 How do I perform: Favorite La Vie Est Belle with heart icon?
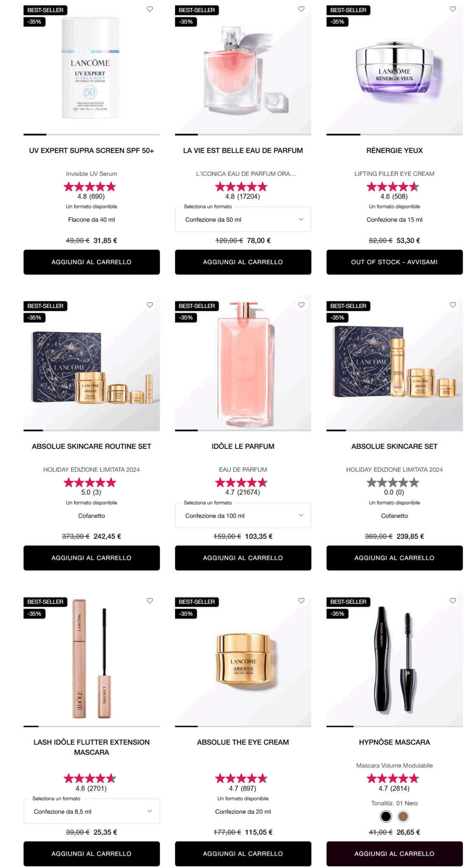pos(301,9)
